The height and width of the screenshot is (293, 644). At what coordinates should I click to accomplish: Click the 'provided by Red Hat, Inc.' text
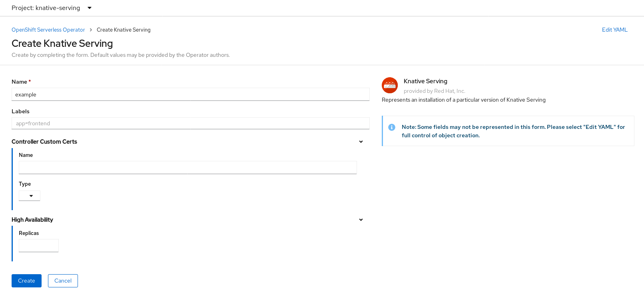[x=435, y=91]
